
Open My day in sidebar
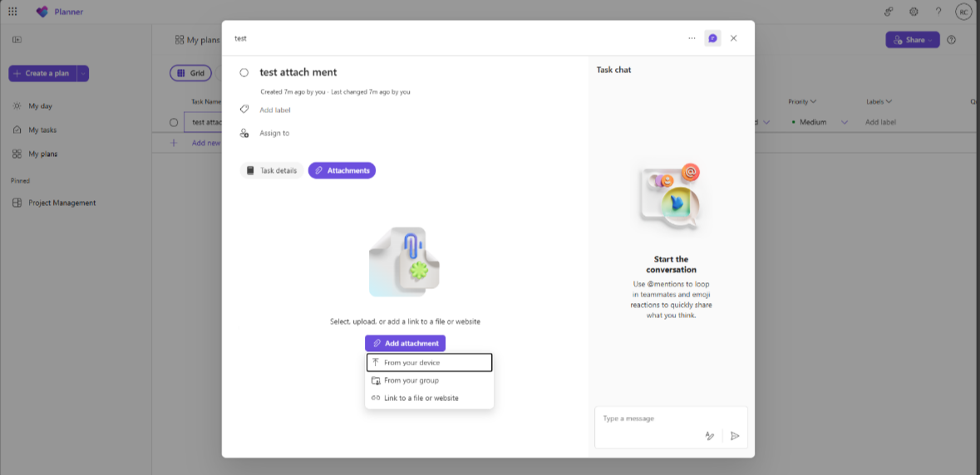tap(40, 106)
